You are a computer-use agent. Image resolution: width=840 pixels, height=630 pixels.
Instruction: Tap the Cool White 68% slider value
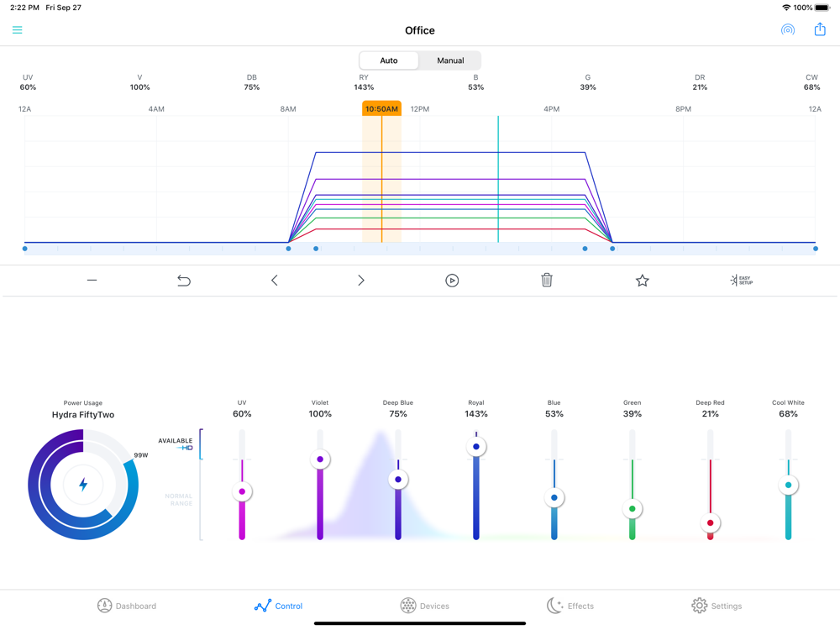[788, 414]
